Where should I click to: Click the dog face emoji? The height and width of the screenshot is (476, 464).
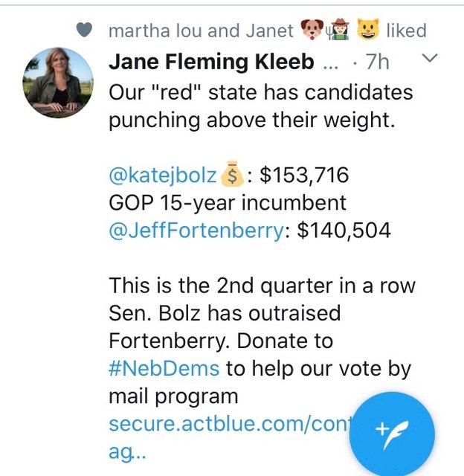[x=313, y=30]
